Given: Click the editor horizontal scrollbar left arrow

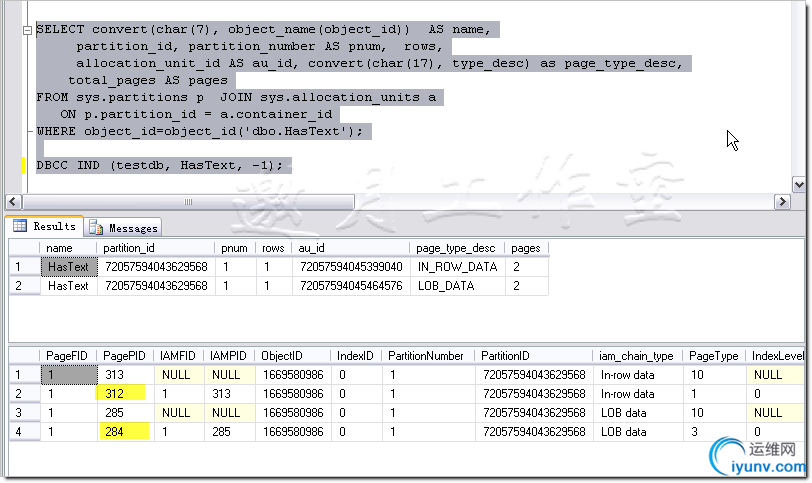Looking at the screenshot, I should (13, 201).
